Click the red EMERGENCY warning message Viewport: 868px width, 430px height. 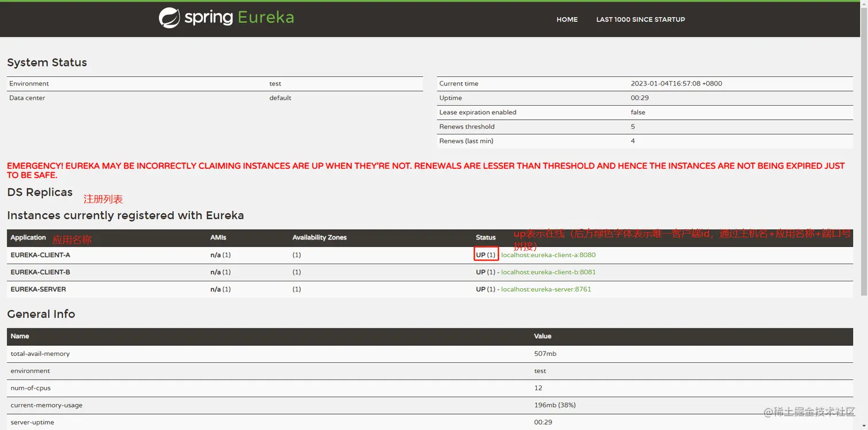tap(426, 171)
